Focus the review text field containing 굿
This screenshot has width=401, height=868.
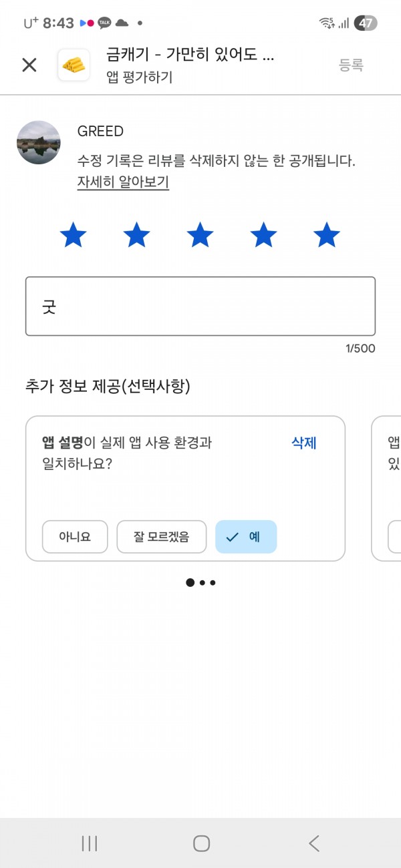point(200,306)
